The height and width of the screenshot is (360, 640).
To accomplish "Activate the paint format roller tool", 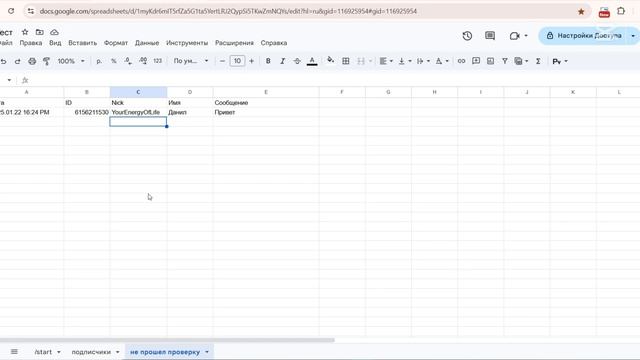I will point(47,61).
